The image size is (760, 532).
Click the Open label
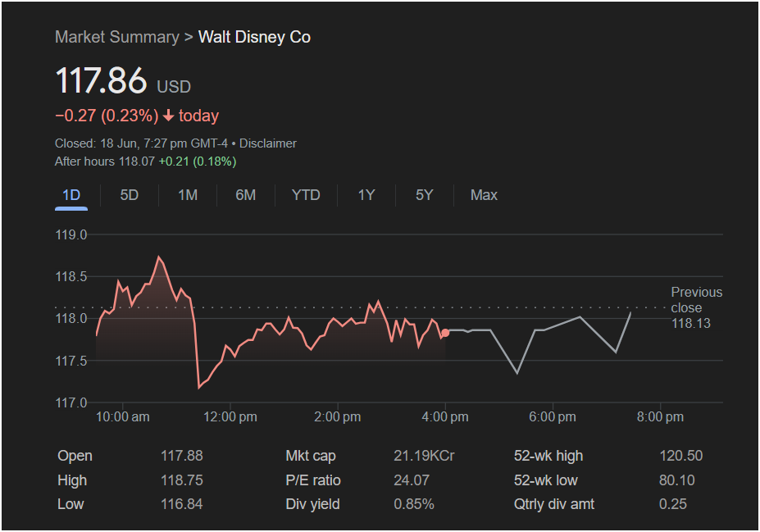click(75, 456)
